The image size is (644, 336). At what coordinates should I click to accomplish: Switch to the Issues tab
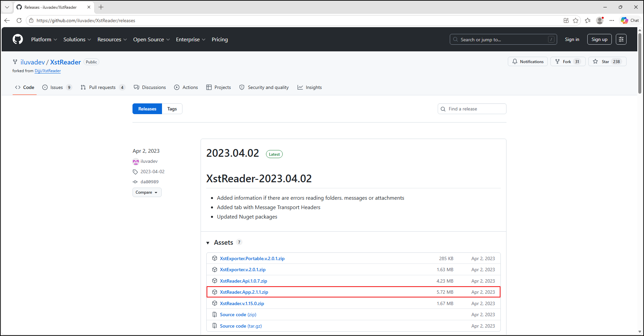coord(57,87)
